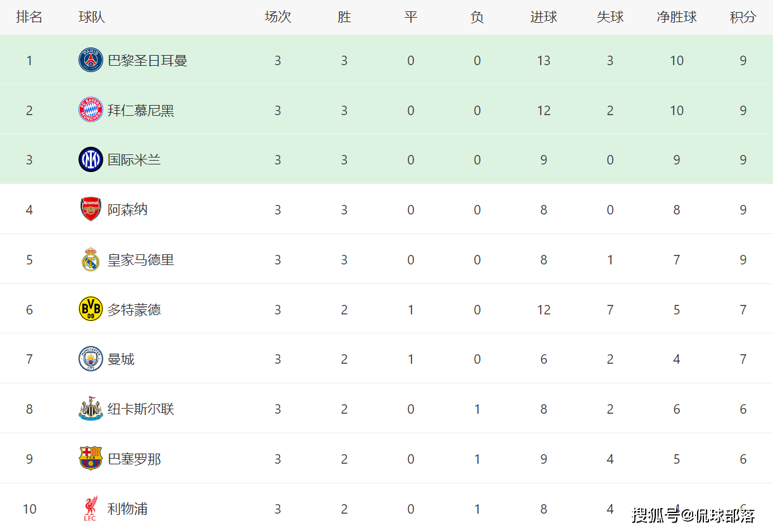Click the 搜狐号@侃球部落 watermark
This screenshot has height=532, width=773.
tap(693, 515)
